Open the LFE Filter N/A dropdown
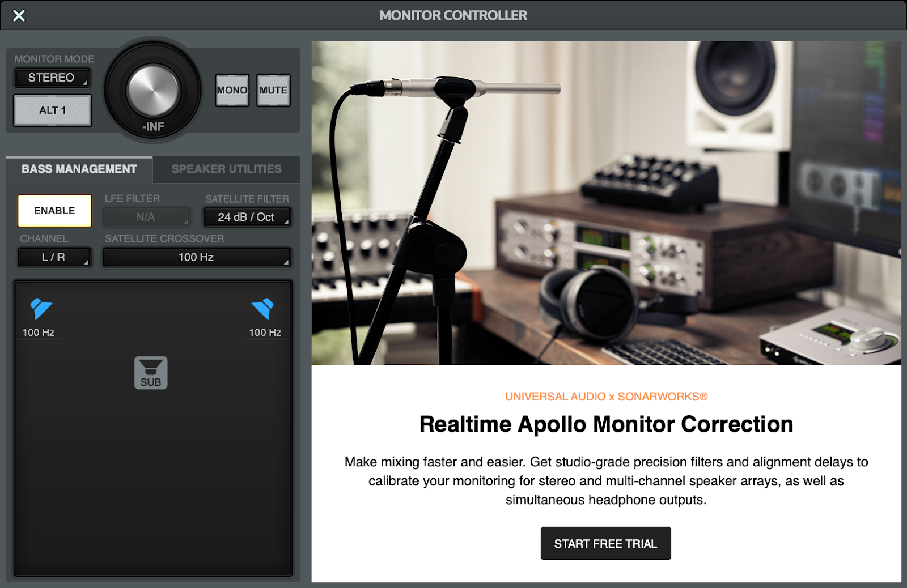 point(147,217)
